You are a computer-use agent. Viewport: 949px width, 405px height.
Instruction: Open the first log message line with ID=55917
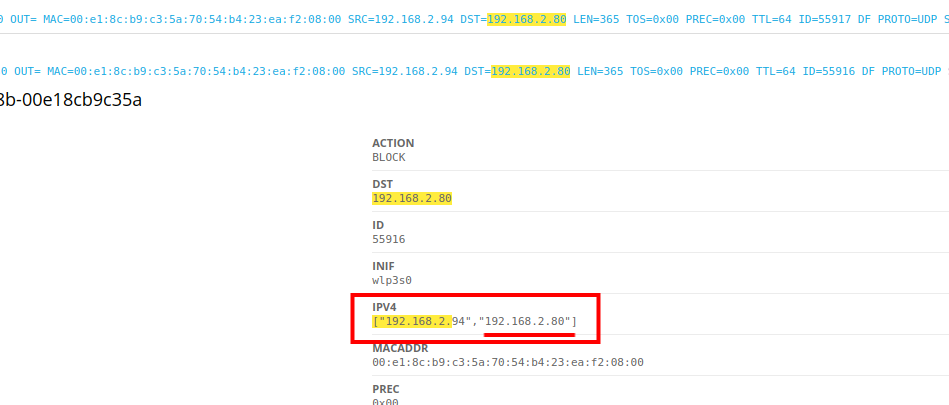pyautogui.click(x=474, y=19)
